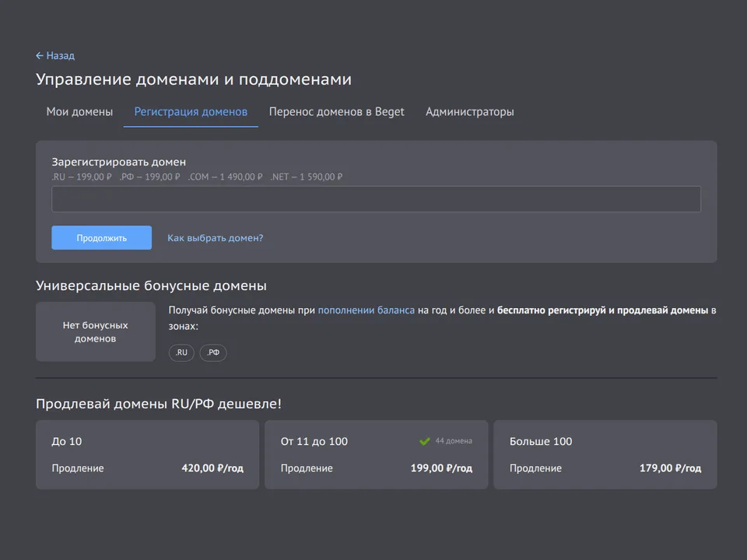The height and width of the screenshot is (560, 747).
Task: Click the back arrow icon beside Назад
Action: (40, 56)
